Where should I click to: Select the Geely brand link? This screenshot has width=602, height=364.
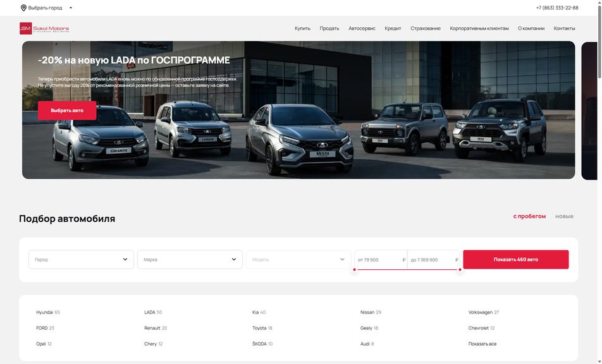(369, 328)
